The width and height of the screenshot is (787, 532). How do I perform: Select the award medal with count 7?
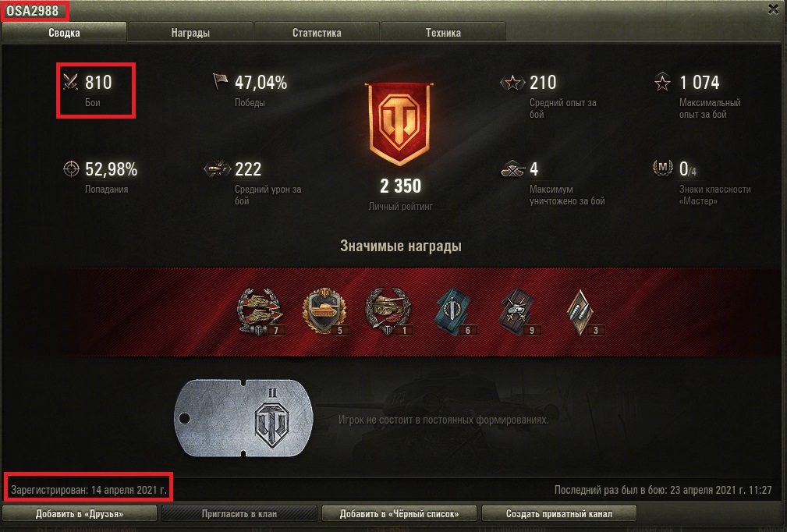pyautogui.click(x=260, y=312)
